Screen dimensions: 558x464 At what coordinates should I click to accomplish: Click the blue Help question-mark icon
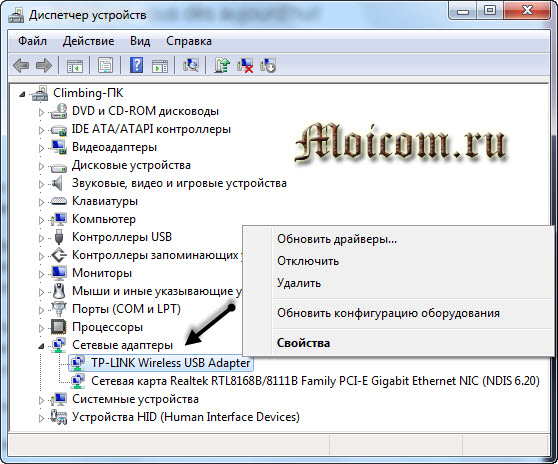click(x=136, y=65)
